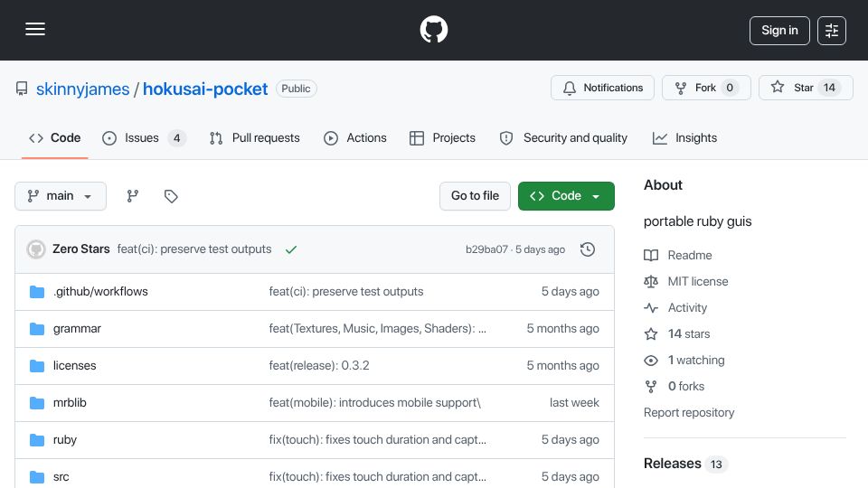Screen dimensions: 868x488
Task: Open the Readme link
Action: [678, 255]
